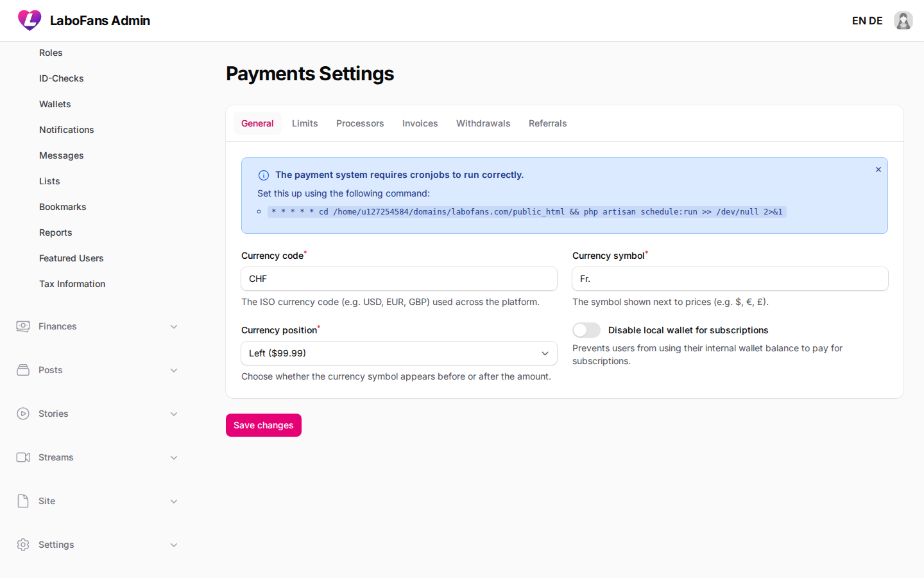Click the Stories play icon
This screenshot has height=578, width=924.
[x=23, y=414]
